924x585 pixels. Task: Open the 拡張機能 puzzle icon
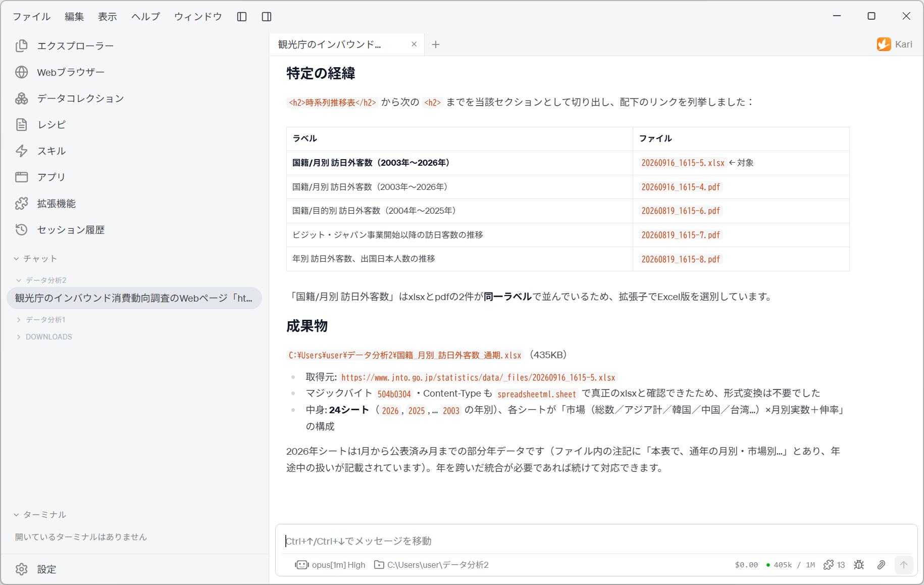[21, 204]
